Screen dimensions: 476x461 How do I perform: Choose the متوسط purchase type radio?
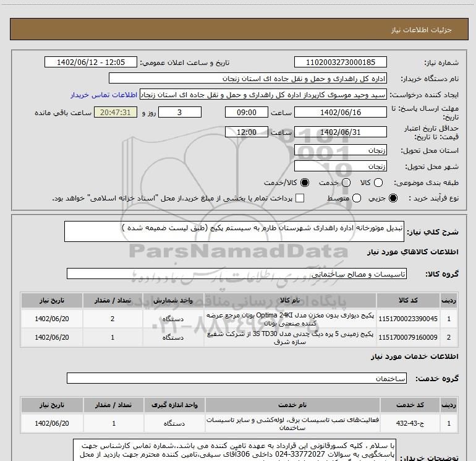click(x=357, y=198)
